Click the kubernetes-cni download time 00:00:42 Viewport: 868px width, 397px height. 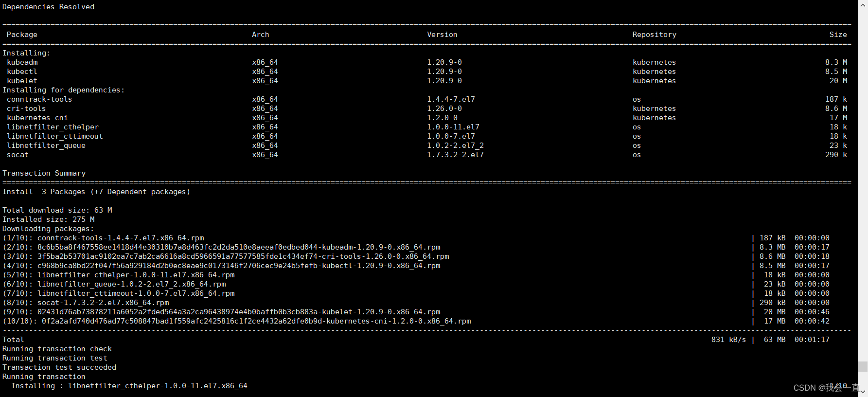point(812,321)
